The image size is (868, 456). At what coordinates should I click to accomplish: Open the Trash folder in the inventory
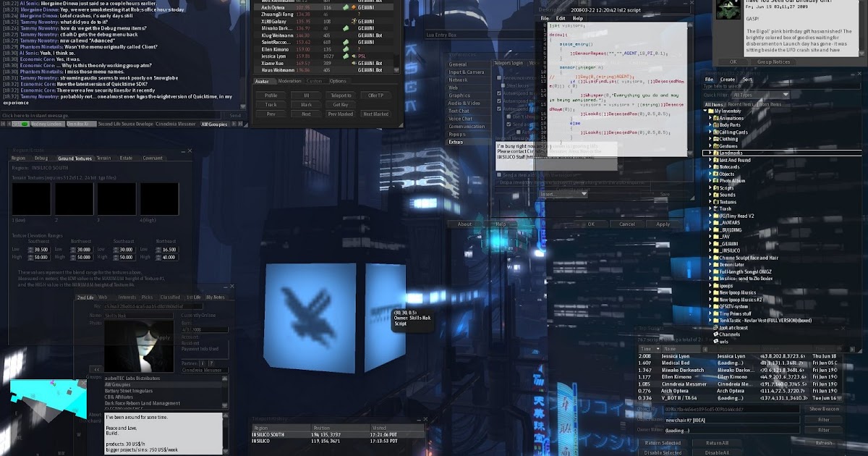pos(723,208)
